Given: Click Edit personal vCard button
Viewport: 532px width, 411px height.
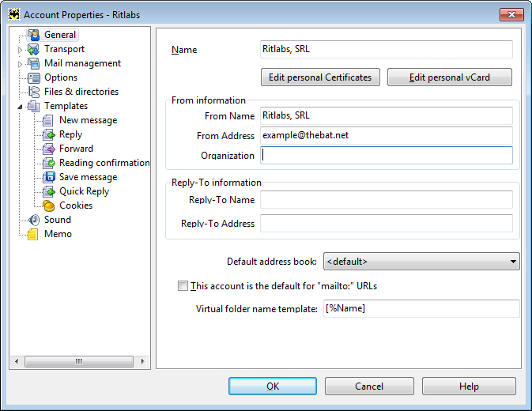Looking at the screenshot, I should pyautogui.click(x=450, y=77).
